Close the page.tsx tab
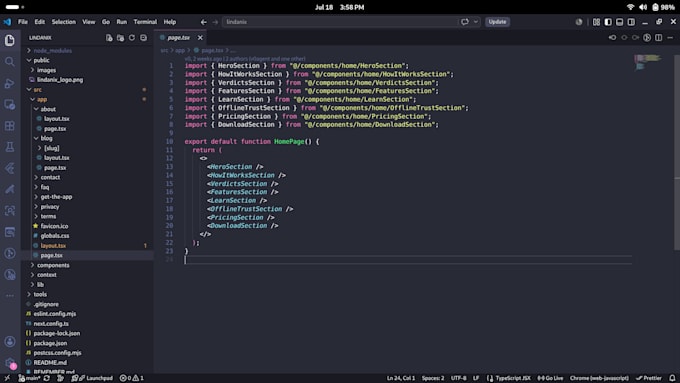Image resolution: width=680 pixels, height=383 pixels. pyautogui.click(x=200, y=38)
